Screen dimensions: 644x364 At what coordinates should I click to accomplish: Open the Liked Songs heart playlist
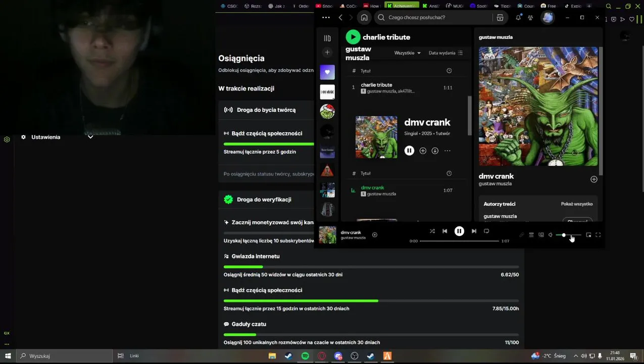pos(327,72)
